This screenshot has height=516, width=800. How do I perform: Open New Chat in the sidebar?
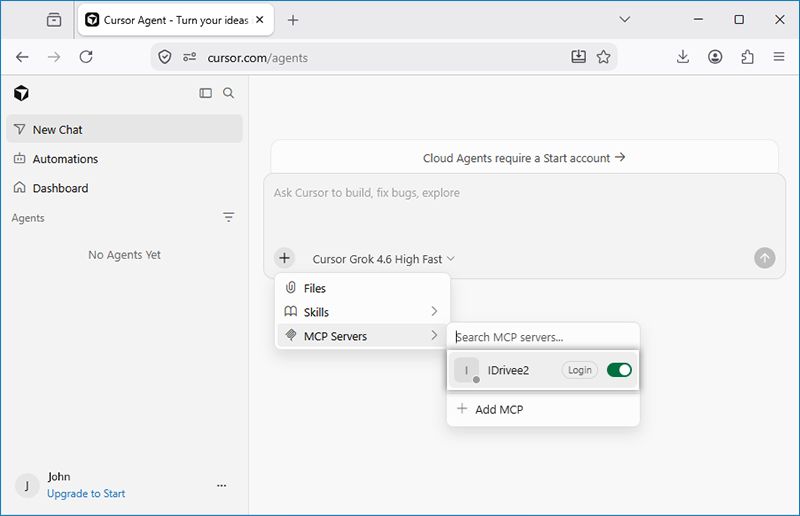click(124, 129)
